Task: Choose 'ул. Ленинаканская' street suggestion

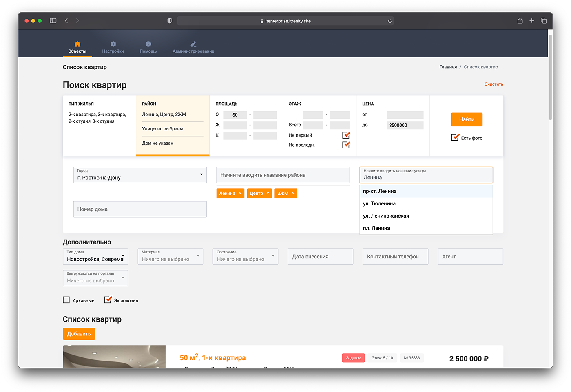Action: coord(386,216)
